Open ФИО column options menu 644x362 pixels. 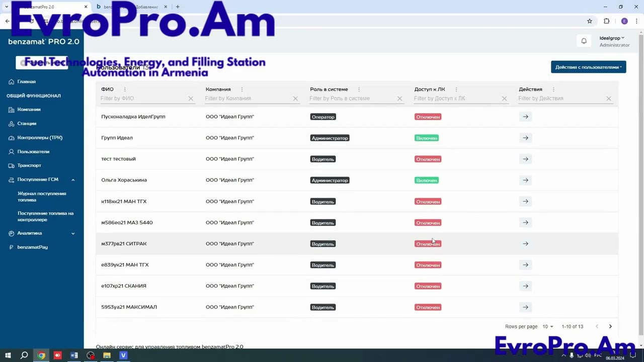(125, 89)
